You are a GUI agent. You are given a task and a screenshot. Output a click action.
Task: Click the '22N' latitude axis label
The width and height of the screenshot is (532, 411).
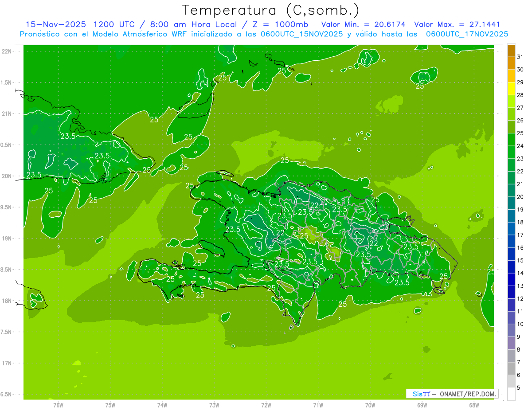7,51
